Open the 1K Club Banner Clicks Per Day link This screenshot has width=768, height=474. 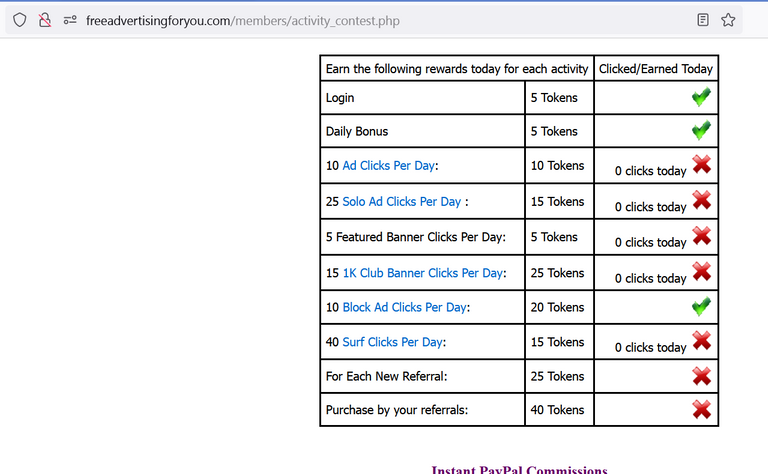[423, 273]
